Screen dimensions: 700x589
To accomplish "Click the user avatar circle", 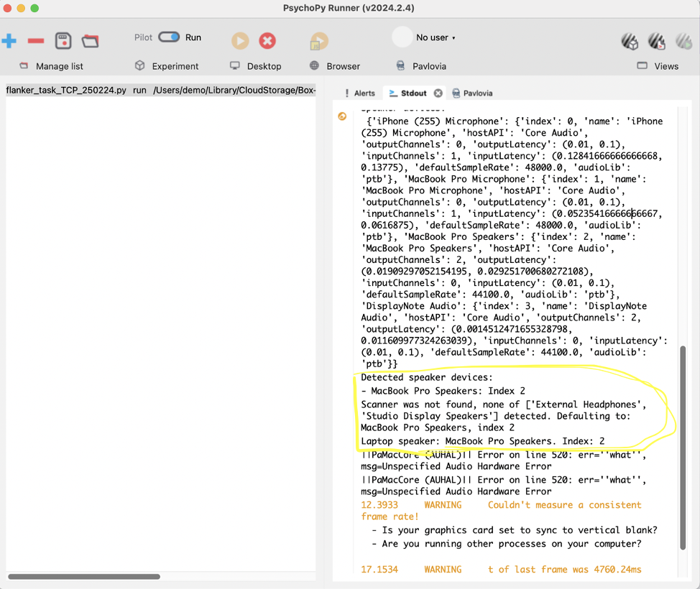I will tap(402, 37).
